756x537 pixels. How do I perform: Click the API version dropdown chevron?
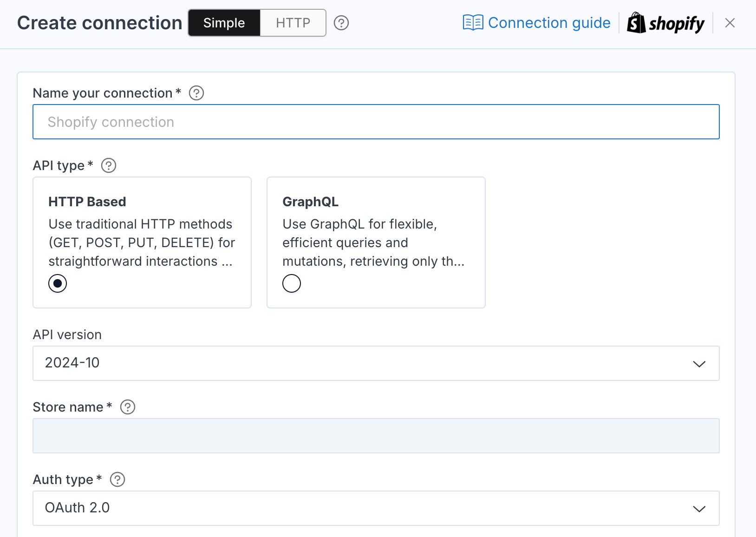(699, 364)
